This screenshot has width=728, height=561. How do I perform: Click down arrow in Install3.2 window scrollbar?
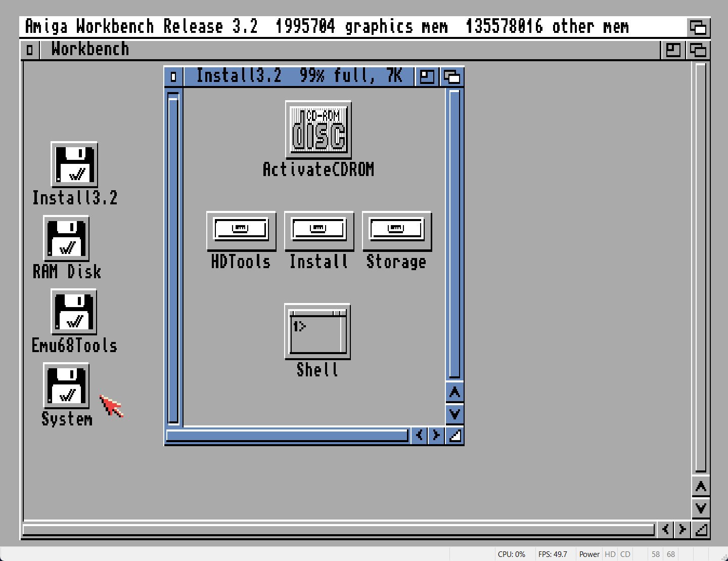point(454,414)
